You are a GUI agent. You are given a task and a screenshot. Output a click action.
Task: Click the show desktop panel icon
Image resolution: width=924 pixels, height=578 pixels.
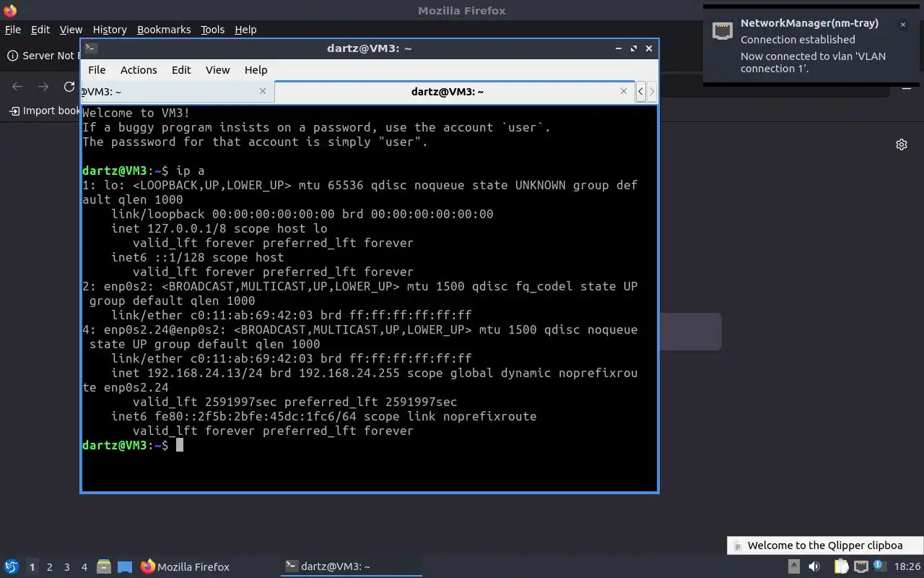point(125,567)
